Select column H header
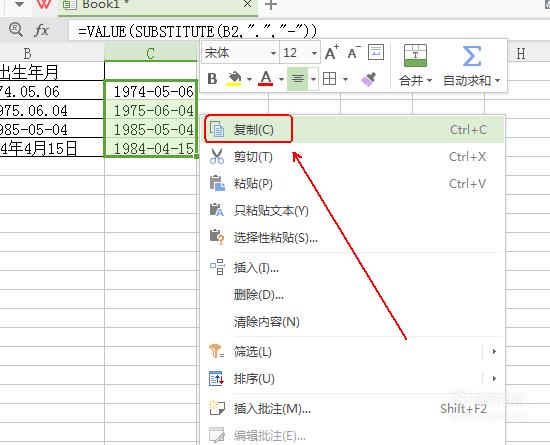Viewport: 550px width, 445px height. tap(521, 53)
